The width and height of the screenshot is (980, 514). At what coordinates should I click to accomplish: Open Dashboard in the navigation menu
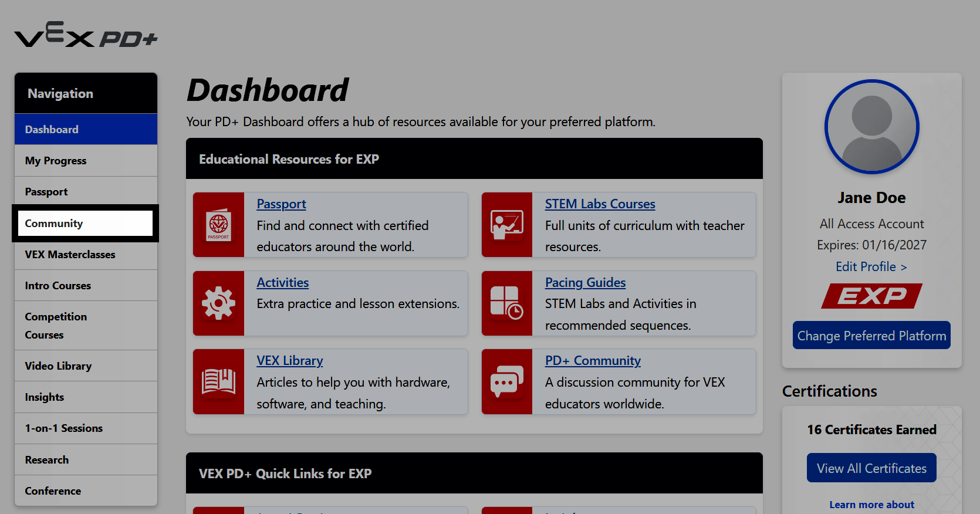click(x=86, y=129)
